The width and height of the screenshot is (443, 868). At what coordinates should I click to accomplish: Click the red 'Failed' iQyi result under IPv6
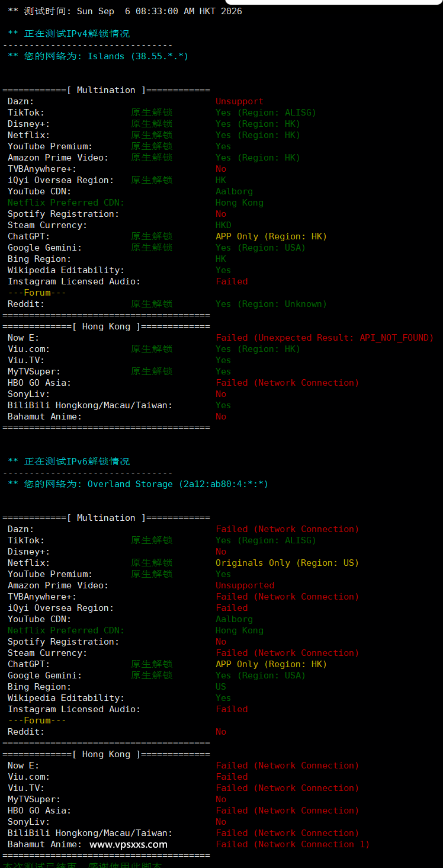click(232, 608)
